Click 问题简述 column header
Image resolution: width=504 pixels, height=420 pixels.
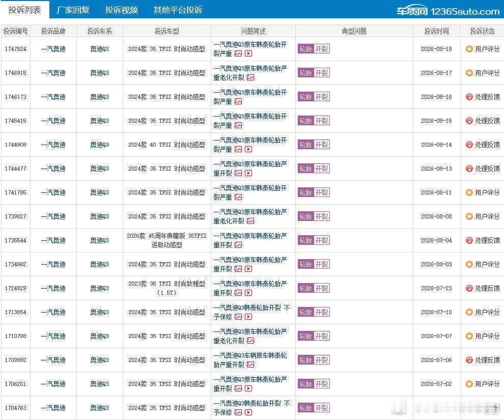[254, 31]
